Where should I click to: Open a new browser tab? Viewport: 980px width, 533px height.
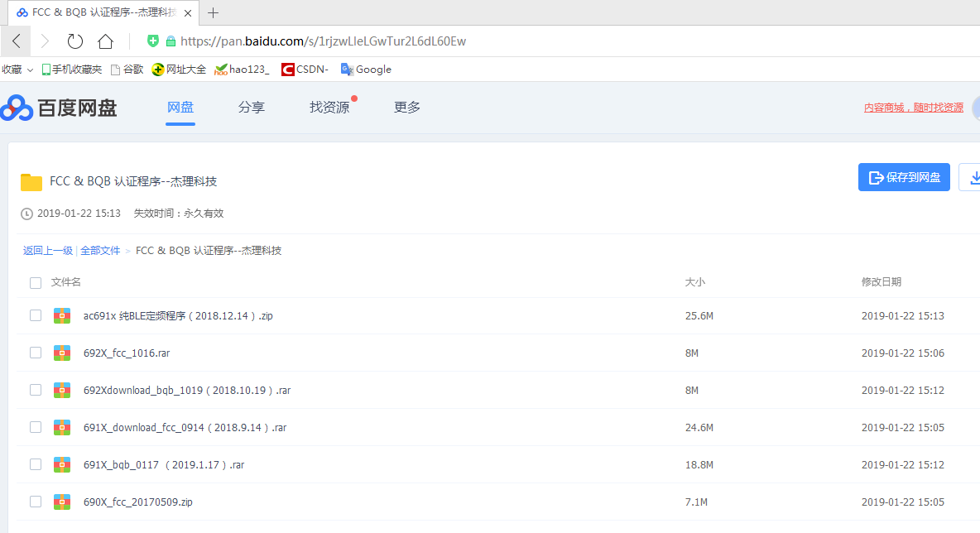pos(213,12)
